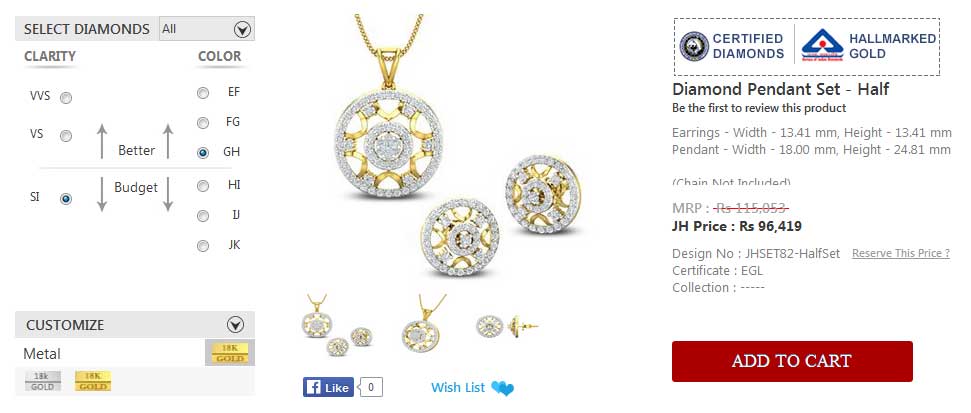Open the Select Diamonds 'All' dropdown

tap(207, 28)
